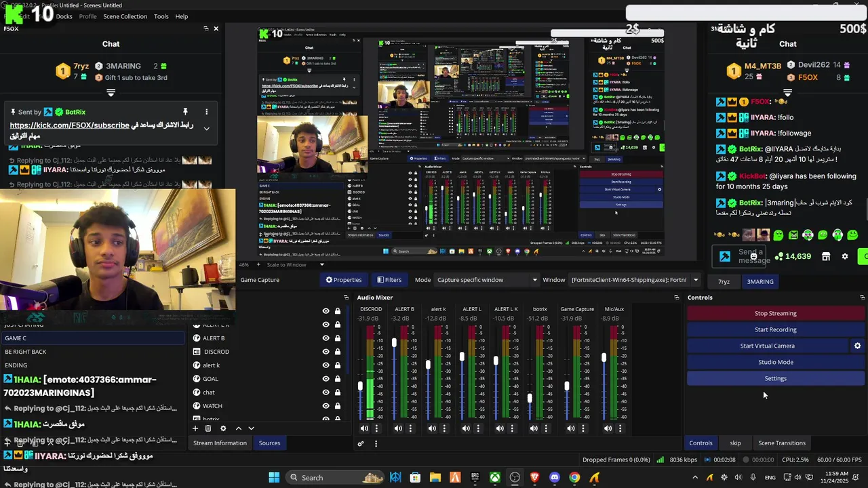Click Stop Streaming button
Image resolution: width=868 pixels, height=488 pixels.
(776, 313)
